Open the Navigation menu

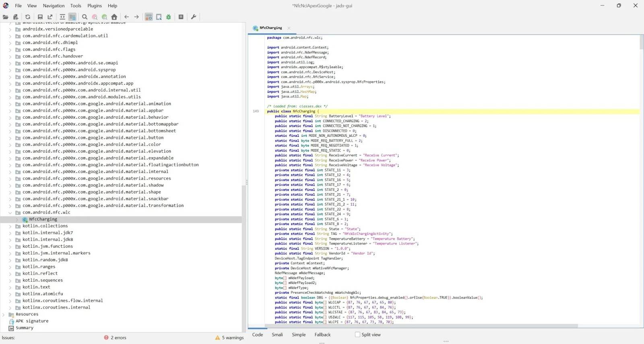tap(54, 6)
